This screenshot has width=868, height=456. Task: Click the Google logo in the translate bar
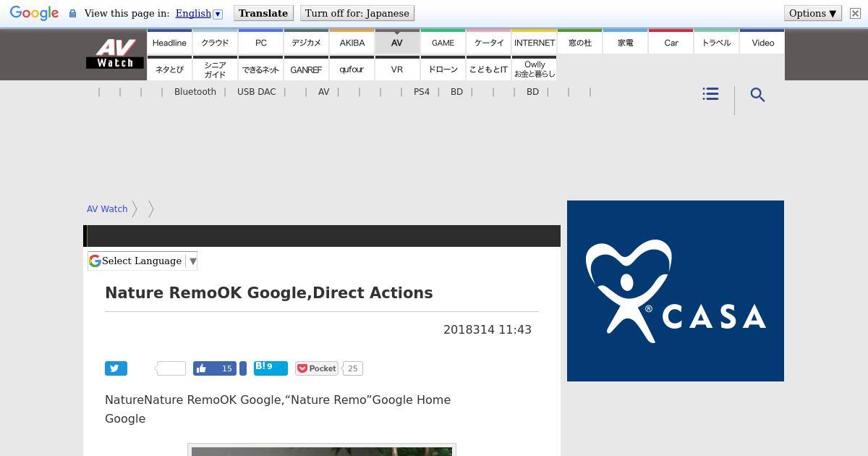(x=34, y=13)
